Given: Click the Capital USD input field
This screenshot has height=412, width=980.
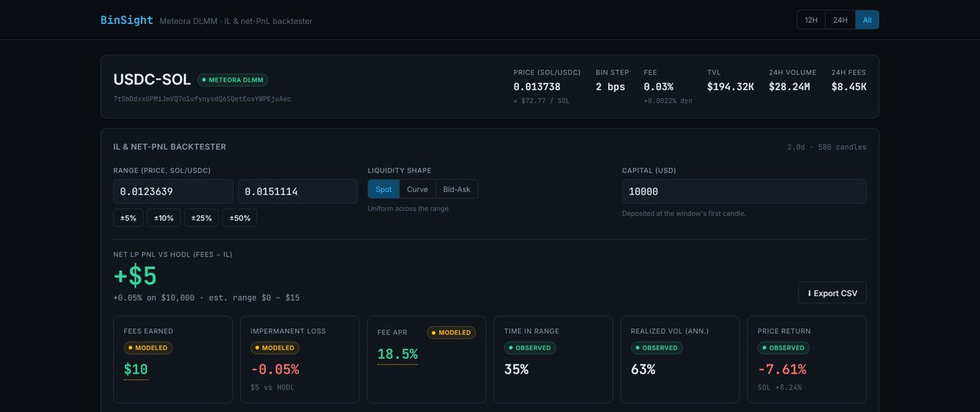Looking at the screenshot, I should (x=744, y=191).
